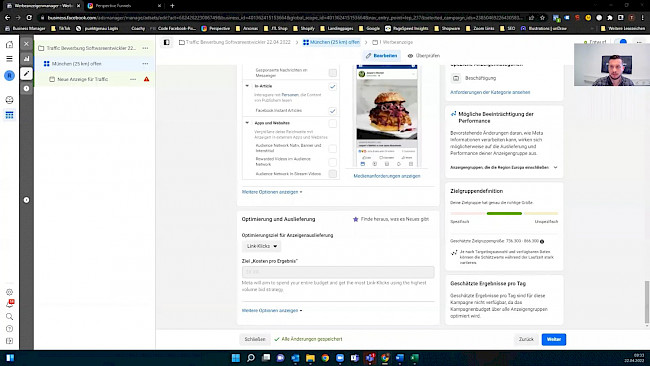Viewport: 650px width, 366px height.
Task: Select Neue Anzeige für Traffic row
Action: coord(94,79)
